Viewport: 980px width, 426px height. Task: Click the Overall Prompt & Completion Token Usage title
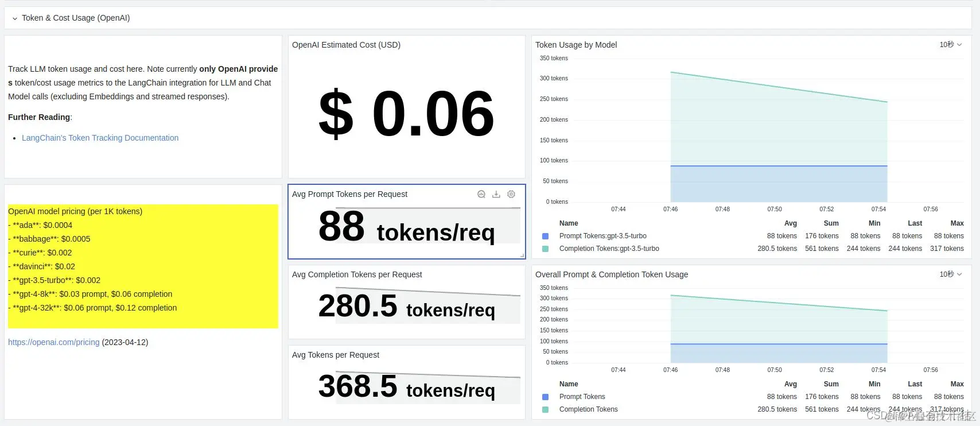point(612,274)
